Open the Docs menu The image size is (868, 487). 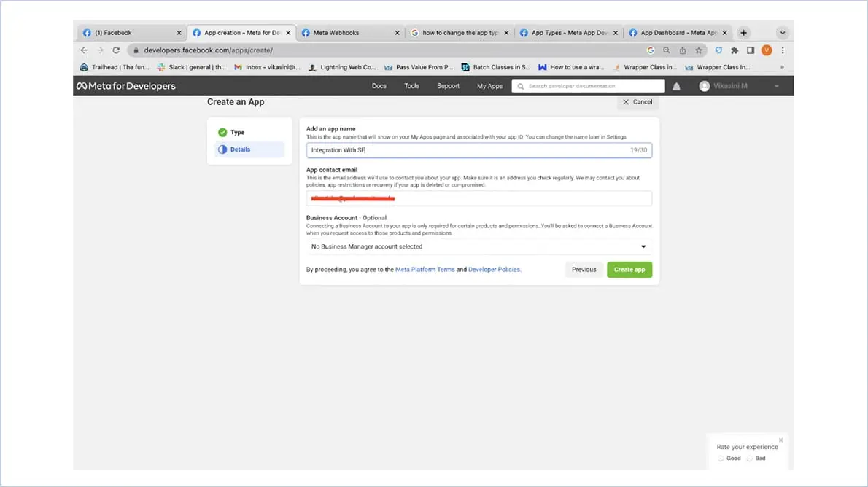click(x=379, y=86)
